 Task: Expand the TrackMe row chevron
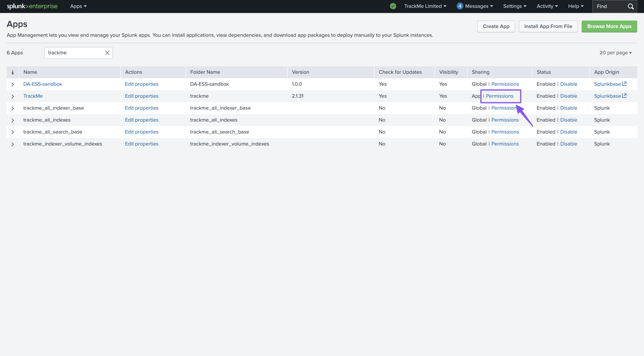[13, 97]
